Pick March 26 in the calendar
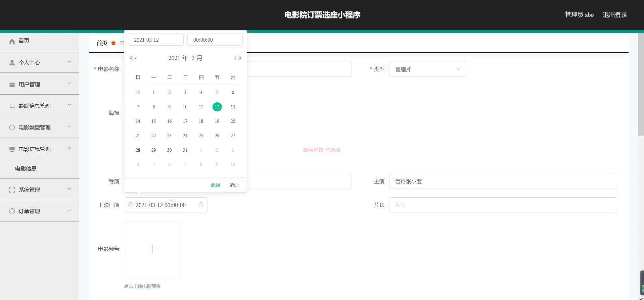The image size is (644, 300). (x=217, y=136)
